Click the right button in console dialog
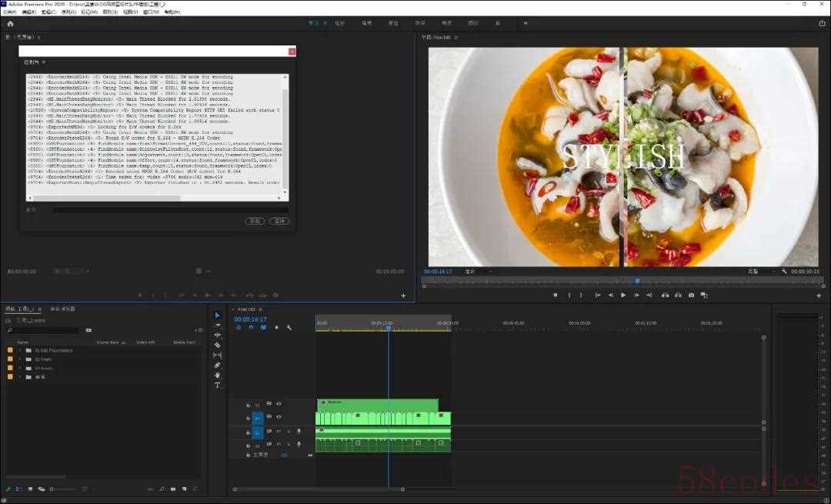The width and height of the screenshot is (831, 504). [279, 222]
